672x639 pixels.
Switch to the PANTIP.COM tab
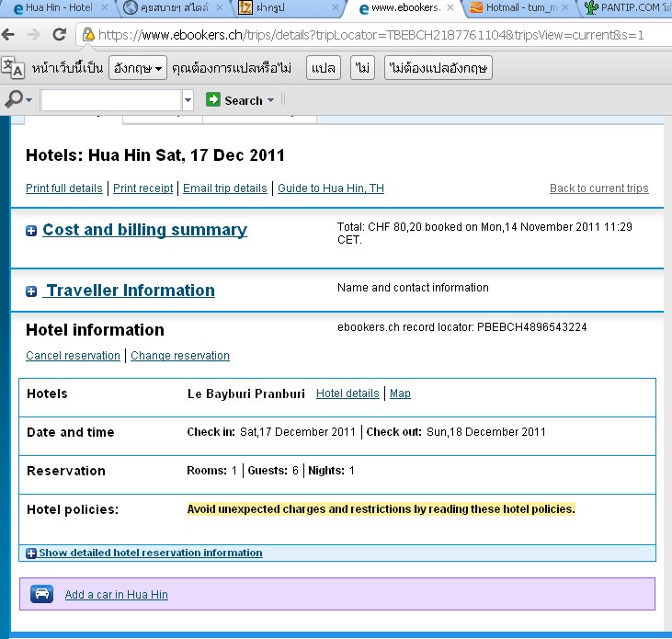pos(627,7)
